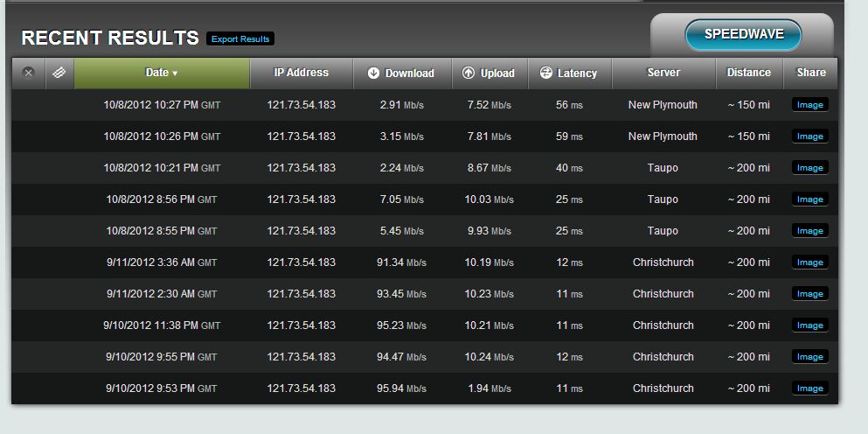The width and height of the screenshot is (868, 434).
Task: Click Image button for 9:53 PM result
Action: point(810,388)
